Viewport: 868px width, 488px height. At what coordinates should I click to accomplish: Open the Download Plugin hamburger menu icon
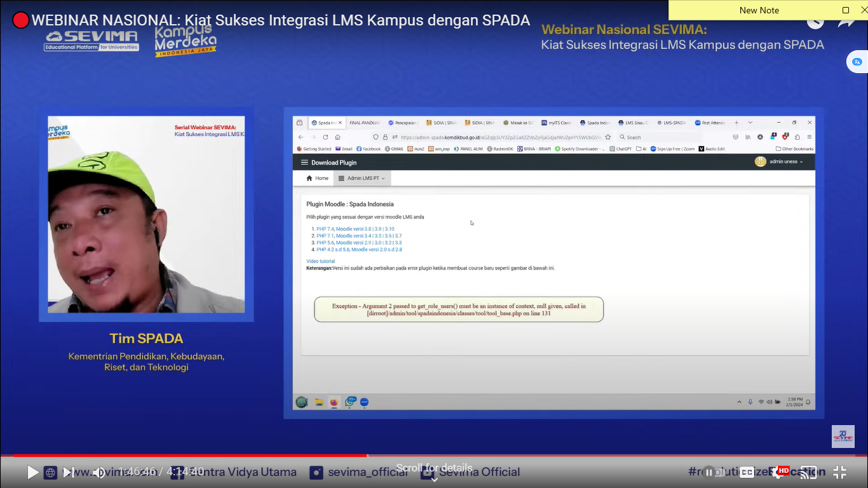coord(303,162)
